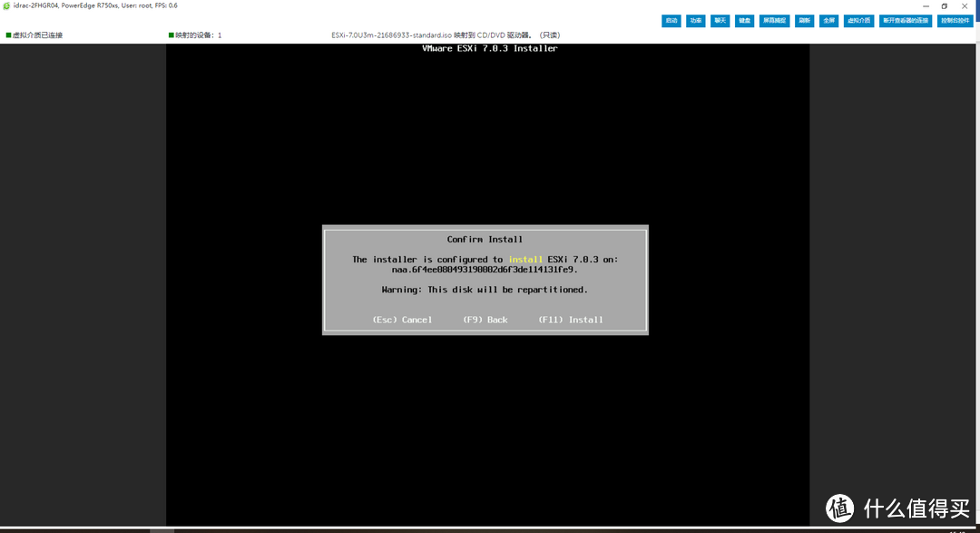Click the idrac-2FHGR04 window title text
Image resolution: width=980 pixels, height=533 pixels.
pos(95,5)
